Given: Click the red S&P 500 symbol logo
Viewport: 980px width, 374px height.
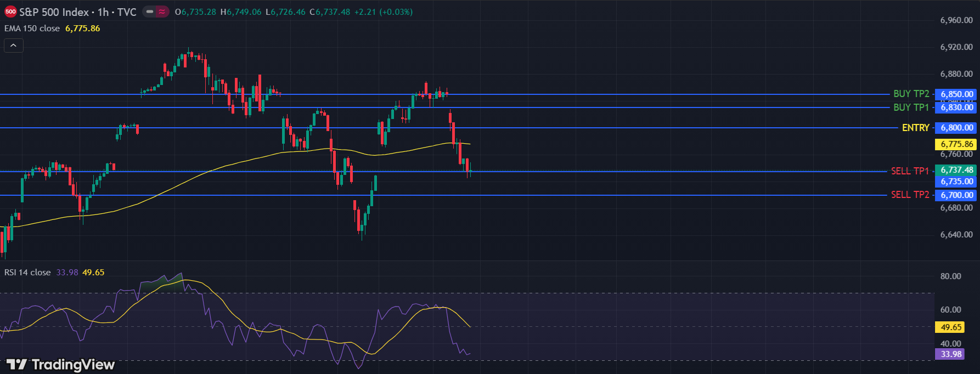Looking at the screenshot, I should [10, 12].
